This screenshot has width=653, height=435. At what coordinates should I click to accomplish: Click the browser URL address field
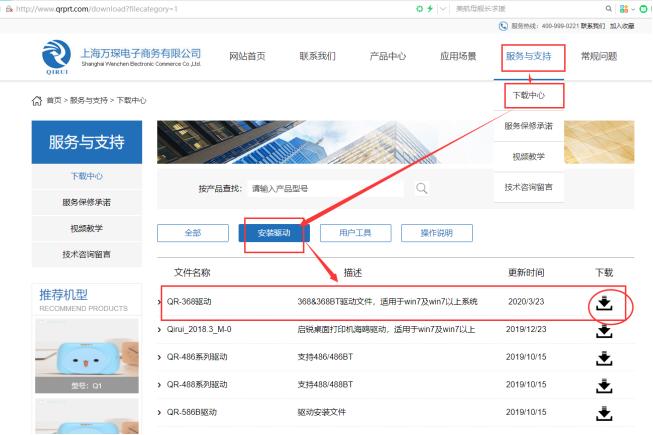click(x=208, y=9)
